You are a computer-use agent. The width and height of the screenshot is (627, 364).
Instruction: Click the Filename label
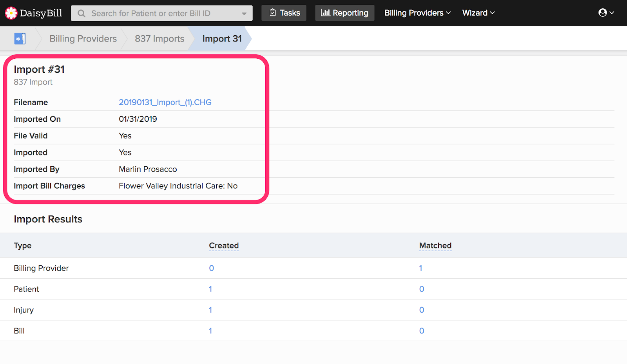(x=31, y=102)
